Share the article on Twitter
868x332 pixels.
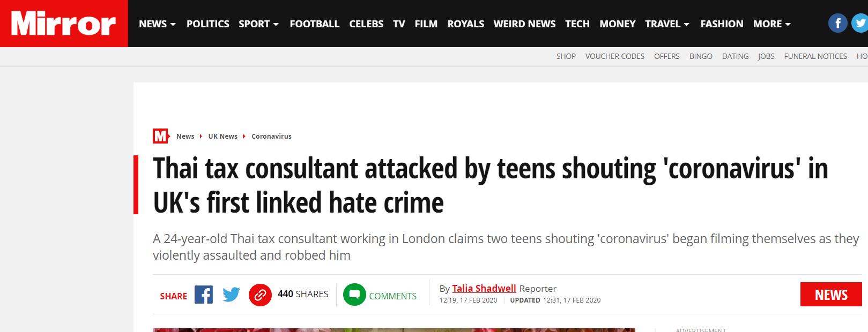pos(231,295)
